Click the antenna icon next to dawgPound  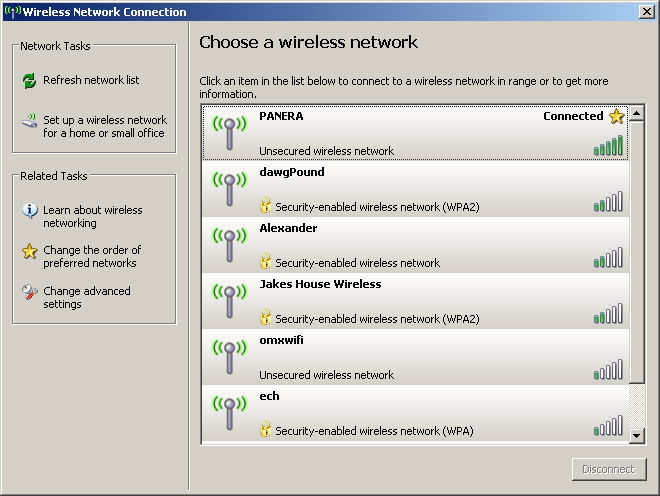[x=229, y=189]
